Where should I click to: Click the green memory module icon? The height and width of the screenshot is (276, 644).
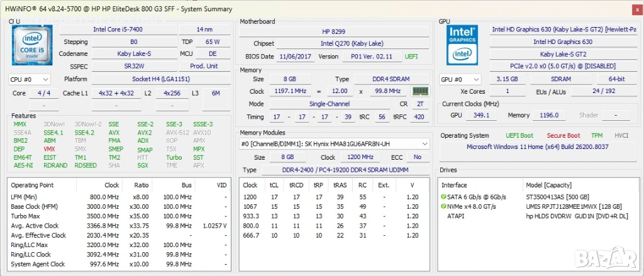(x=419, y=91)
